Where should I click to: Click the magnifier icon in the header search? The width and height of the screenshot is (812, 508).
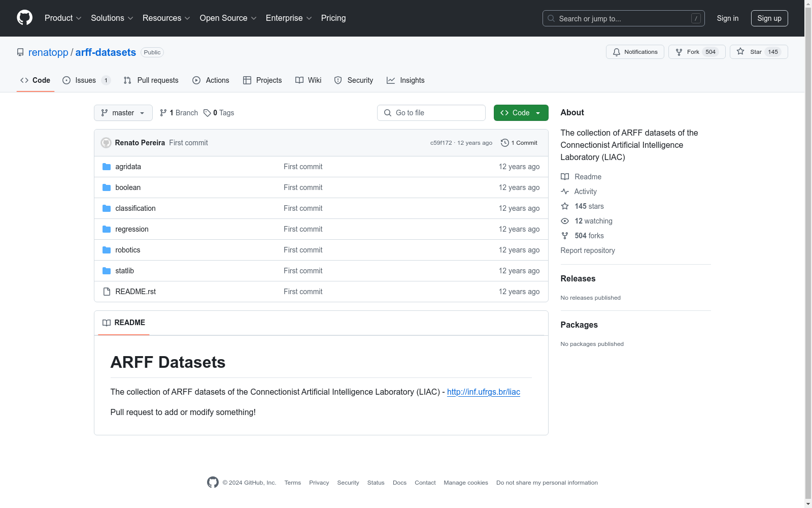click(551, 18)
